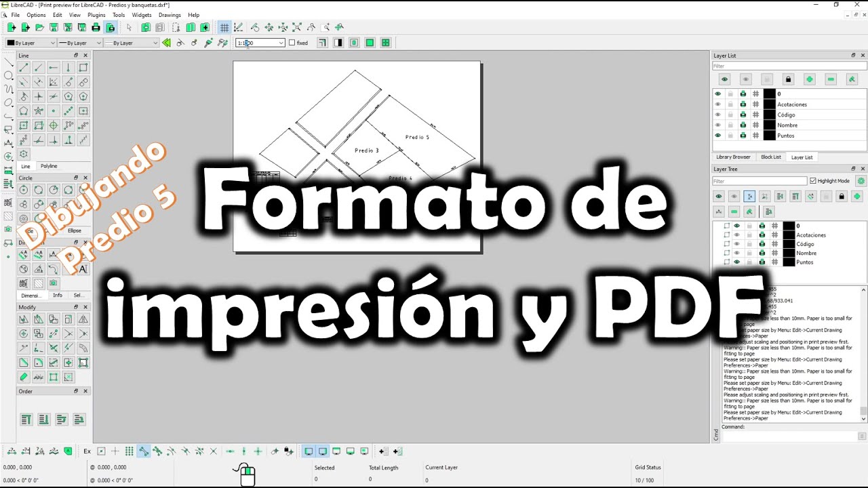The image size is (868, 488).
Task: Click the Remove layer minus icon in Layer List
Action: pos(831,79)
